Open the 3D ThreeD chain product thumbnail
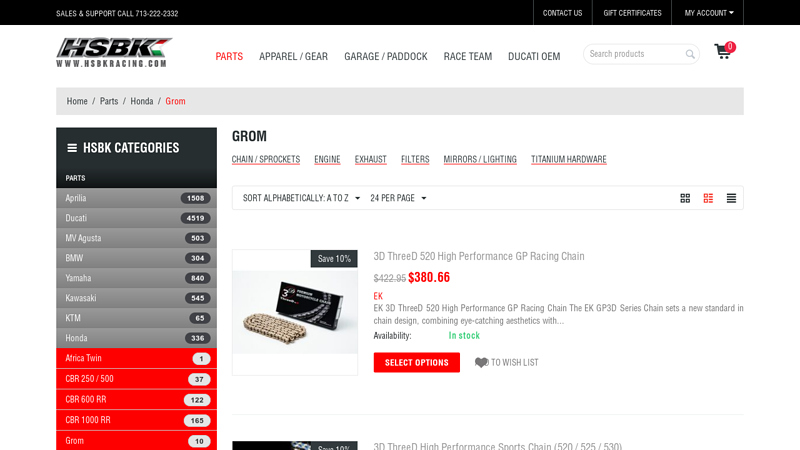The height and width of the screenshot is (450, 800). point(295,312)
